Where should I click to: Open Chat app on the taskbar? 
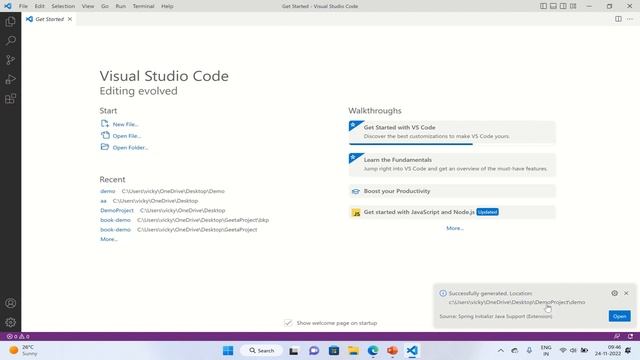pyautogui.click(x=313, y=351)
